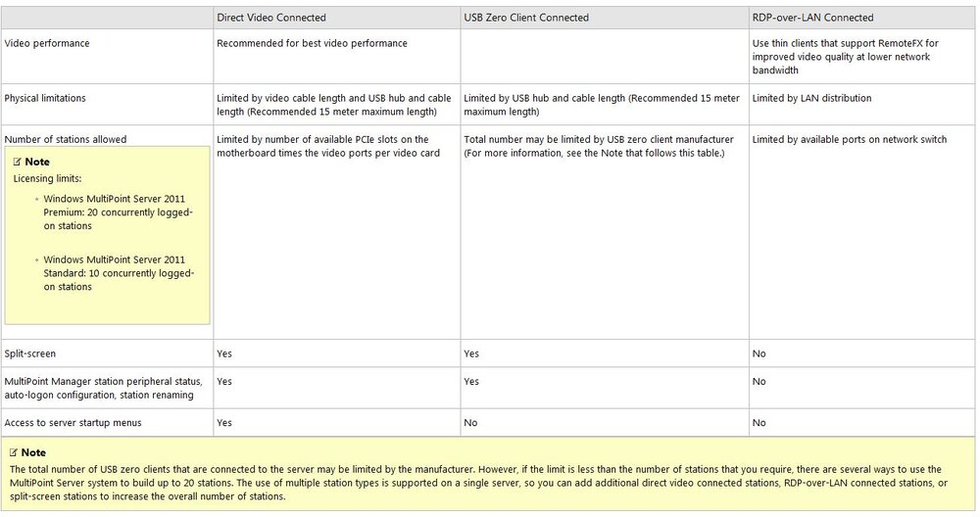Click 'No' for startup menus access under RDP-over-LAN
Image resolution: width=980 pixels, height=517 pixels.
coord(759,423)
